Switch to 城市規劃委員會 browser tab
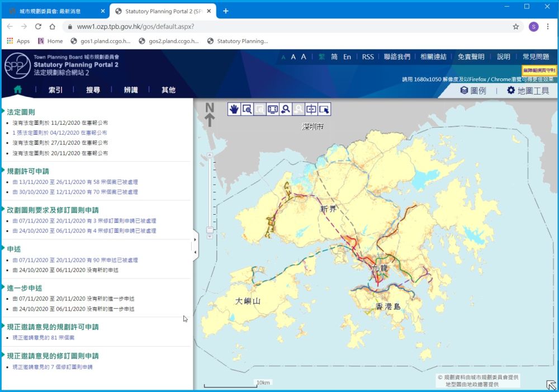 point(50,10)
